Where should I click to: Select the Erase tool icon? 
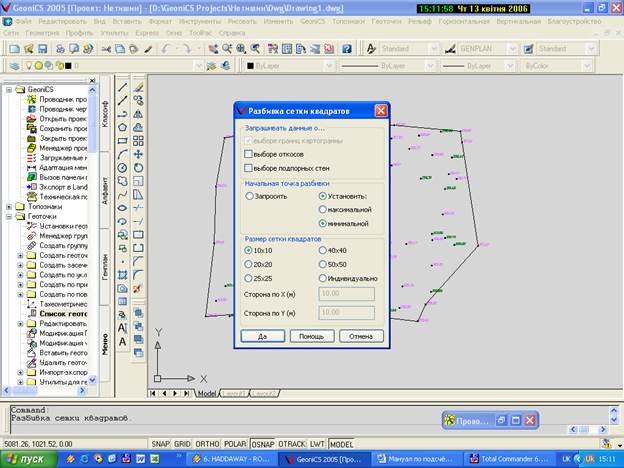138,87
